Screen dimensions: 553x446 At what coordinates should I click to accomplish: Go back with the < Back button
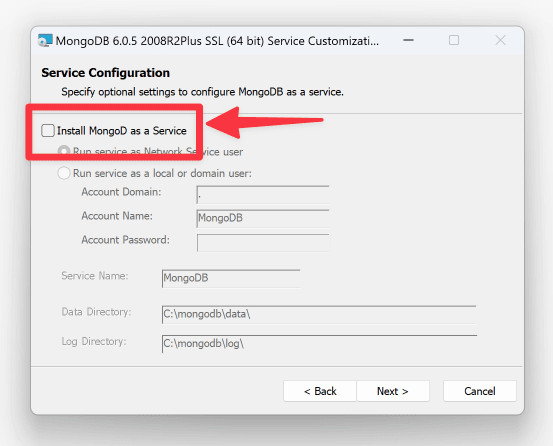point(320,391)
